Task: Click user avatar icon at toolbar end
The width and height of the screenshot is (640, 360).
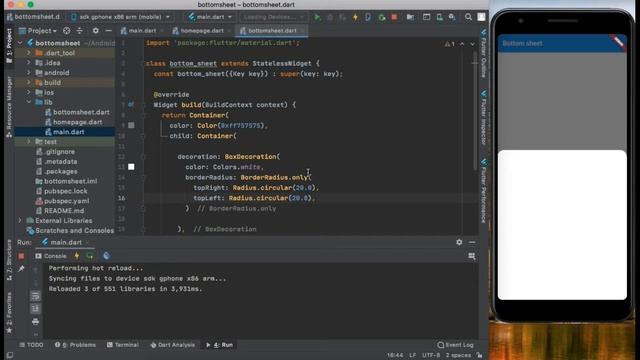Action: (482, 17)
